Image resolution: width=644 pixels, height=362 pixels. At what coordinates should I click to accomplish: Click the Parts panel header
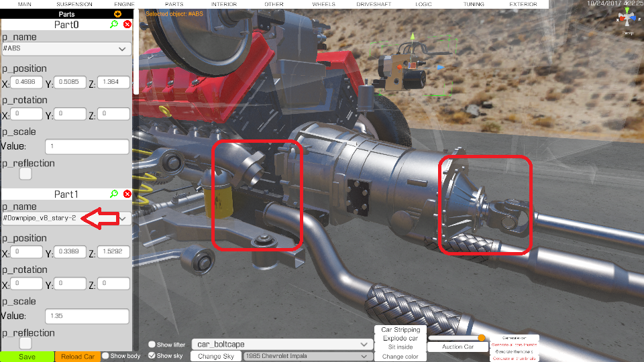66,14
